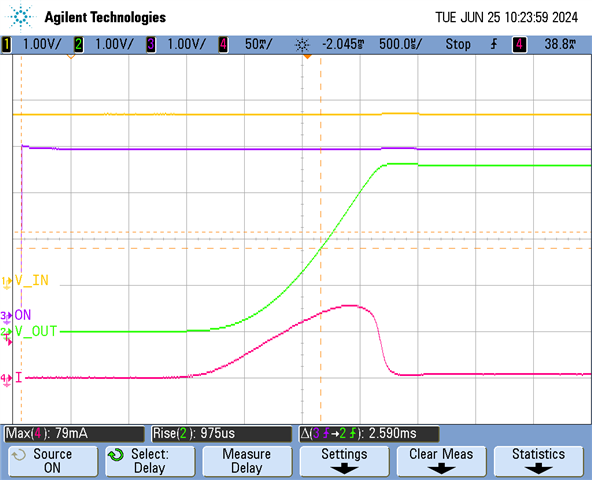Screen dimensions: 592x480
Task: Open the Clear Meas softkey menu
Action: pos(441,461)
